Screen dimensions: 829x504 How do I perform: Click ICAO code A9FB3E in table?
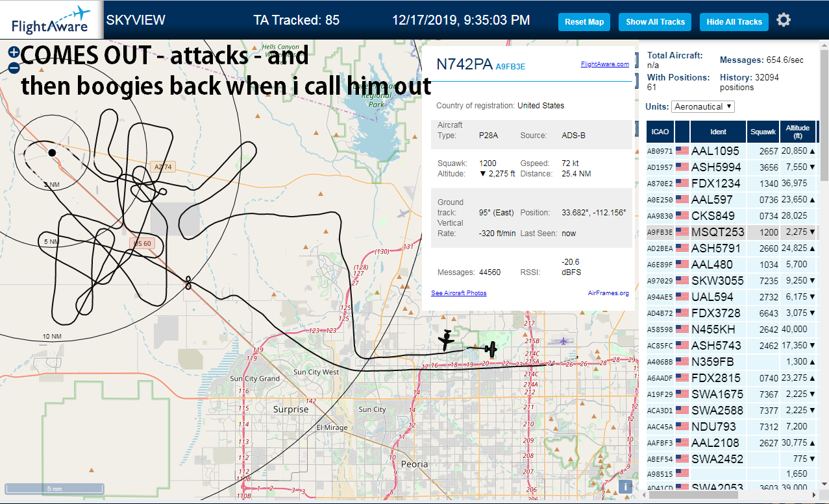pyautogui.click(x=660, y=232)
